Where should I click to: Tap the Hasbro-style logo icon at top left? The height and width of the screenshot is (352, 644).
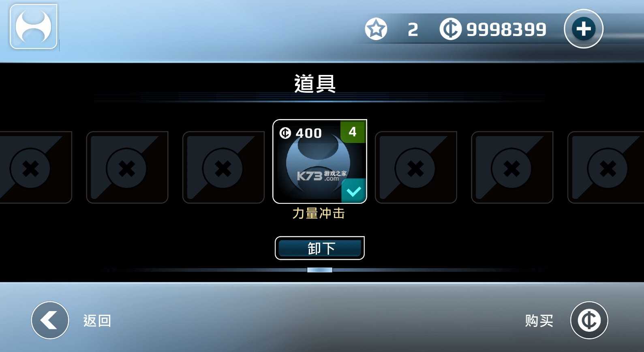tap(34, 26)
